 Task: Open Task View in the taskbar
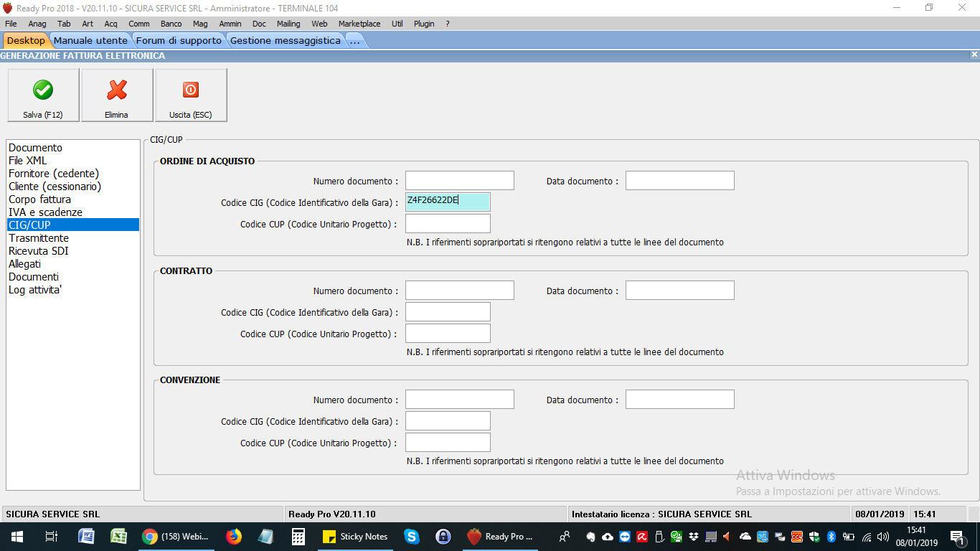point(51,537)
